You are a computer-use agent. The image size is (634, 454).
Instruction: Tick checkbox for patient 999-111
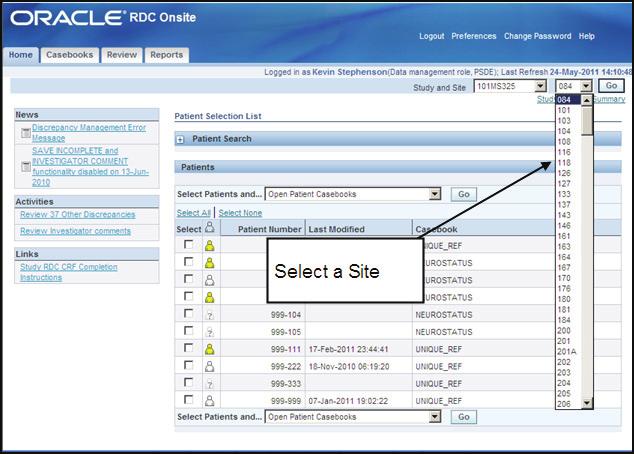point(188,348)
